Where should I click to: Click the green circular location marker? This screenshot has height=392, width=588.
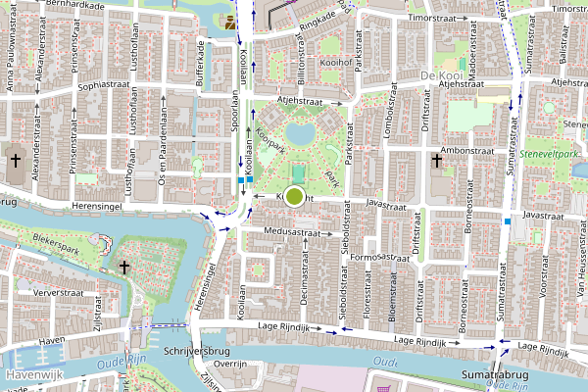tap(294, 196)
